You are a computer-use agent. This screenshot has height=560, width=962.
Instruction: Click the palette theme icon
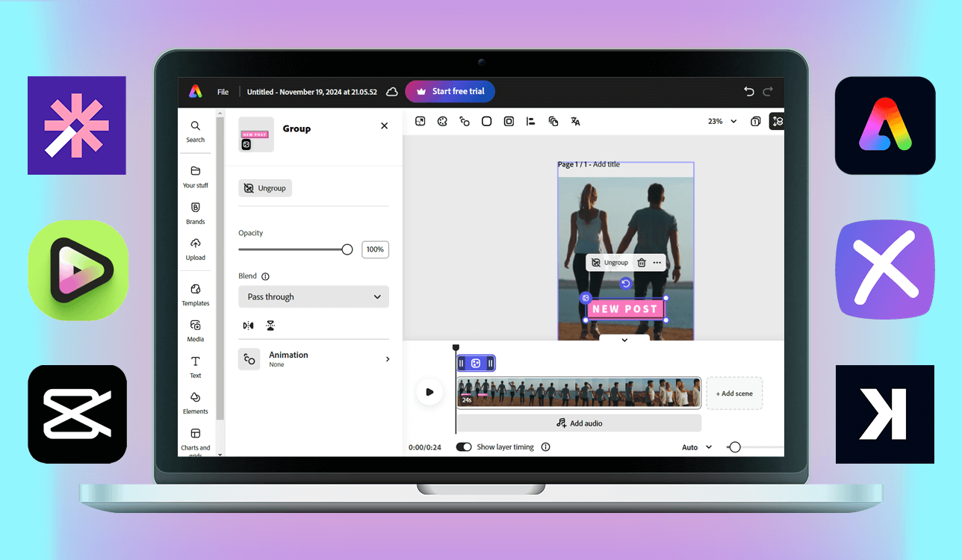coord(442,121)
